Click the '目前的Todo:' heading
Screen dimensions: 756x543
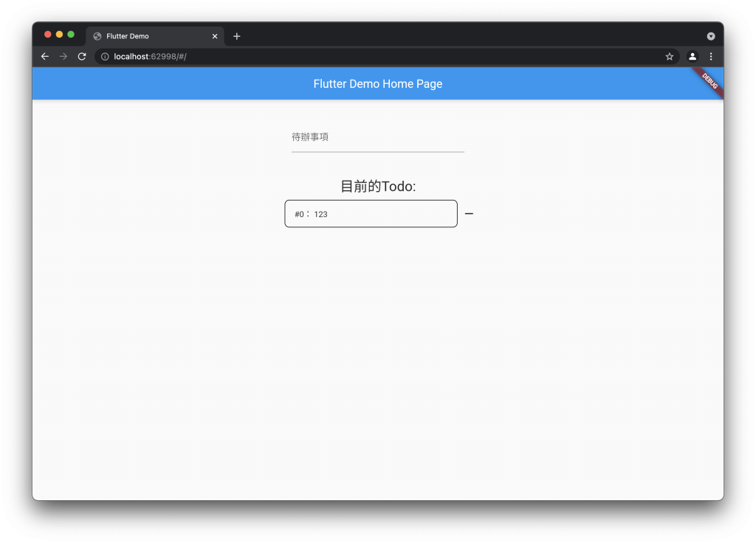coord(378,186)
